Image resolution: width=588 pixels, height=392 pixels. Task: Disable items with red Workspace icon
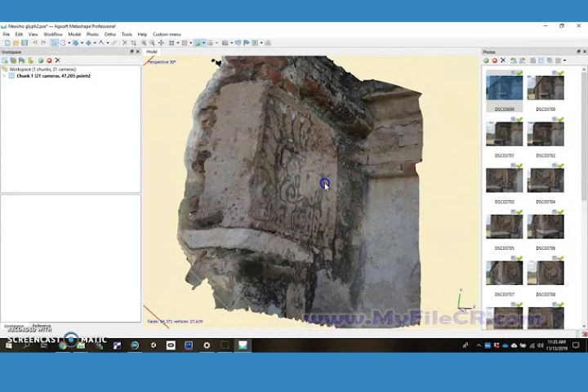click(49, 60)
